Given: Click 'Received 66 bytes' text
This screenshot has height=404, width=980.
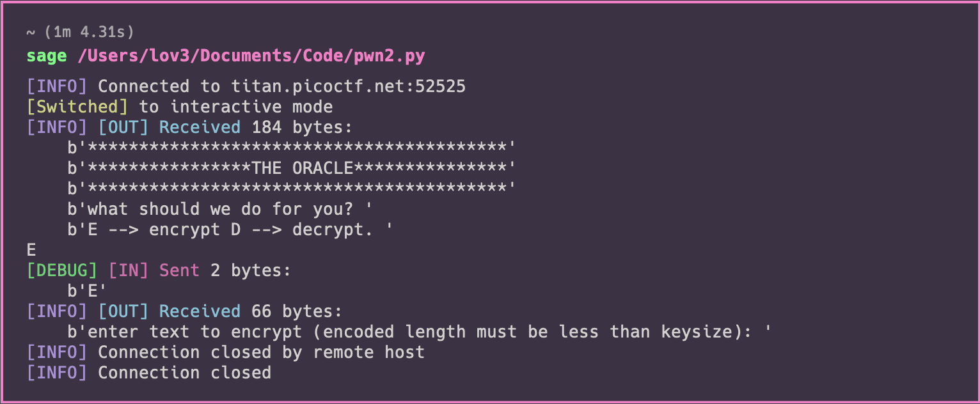Looking at the screenshot, I should click(251, 311).
